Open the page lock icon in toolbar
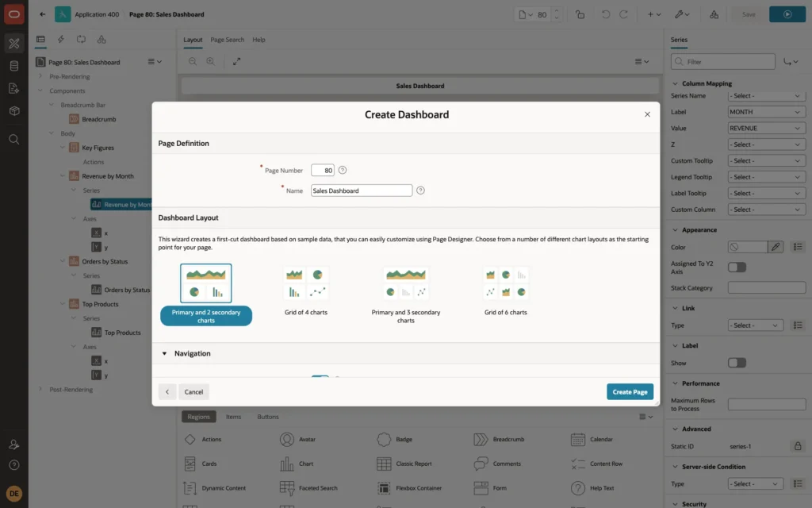Image resolution: width=812 pixels, height=508 pixels. [580, 14]
